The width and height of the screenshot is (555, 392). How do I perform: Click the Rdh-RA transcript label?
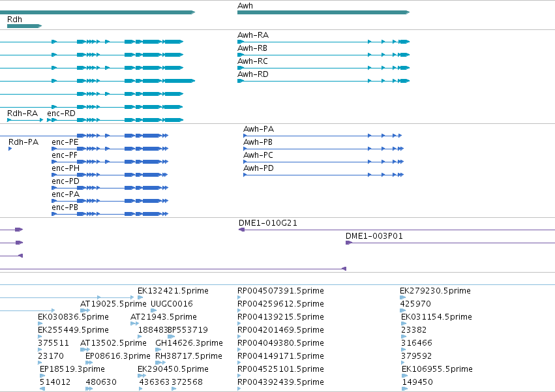pyautogui.click(x=22, y=113)
